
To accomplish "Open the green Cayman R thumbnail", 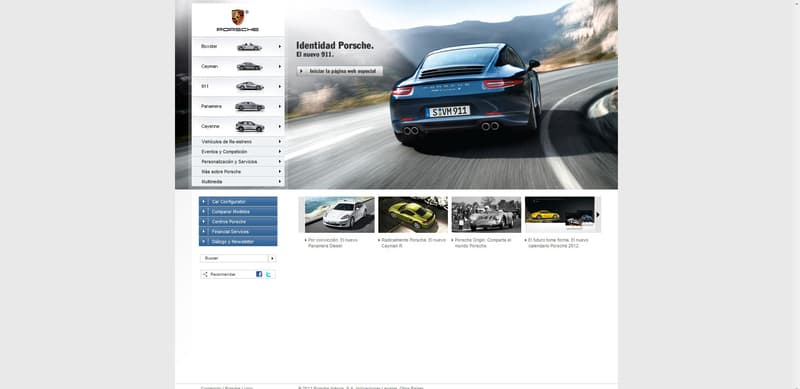I will pyautogui.click(x=413, y=215).
